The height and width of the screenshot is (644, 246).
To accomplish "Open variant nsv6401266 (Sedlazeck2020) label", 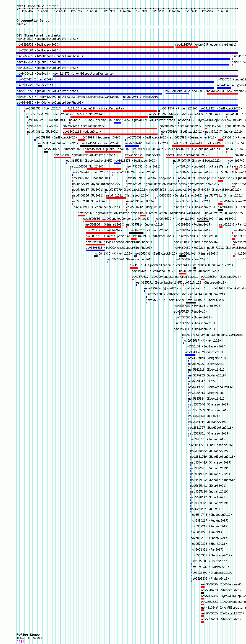I will click(84, 126).
